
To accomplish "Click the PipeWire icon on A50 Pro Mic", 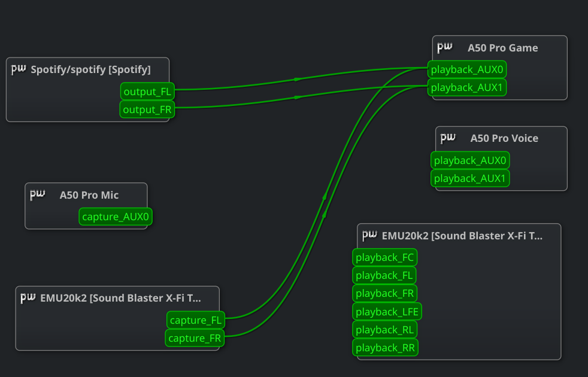I will click(38, 195).
